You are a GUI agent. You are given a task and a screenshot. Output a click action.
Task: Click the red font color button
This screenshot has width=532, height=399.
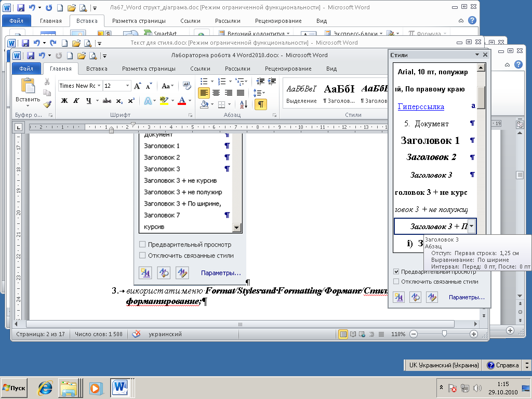tap(182, 101)
